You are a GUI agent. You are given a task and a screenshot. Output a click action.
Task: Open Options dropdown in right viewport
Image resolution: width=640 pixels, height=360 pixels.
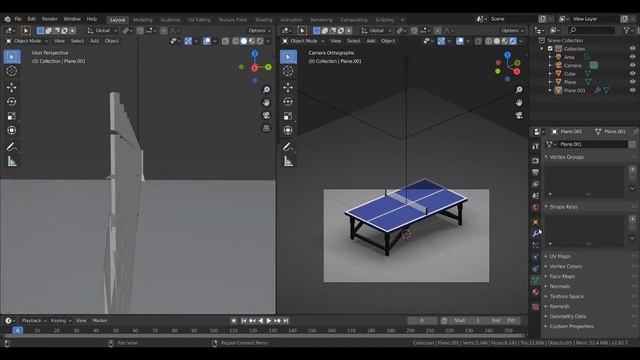513,31
